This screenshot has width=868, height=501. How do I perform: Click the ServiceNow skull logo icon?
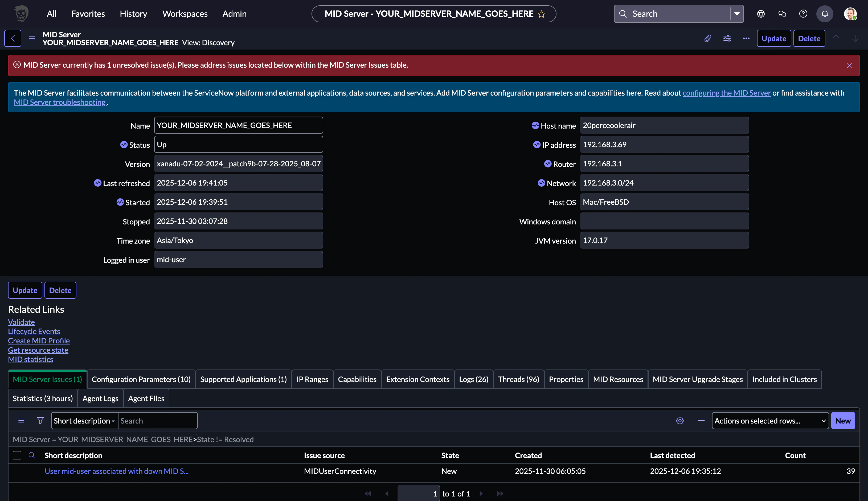click(x=21, y=14)
